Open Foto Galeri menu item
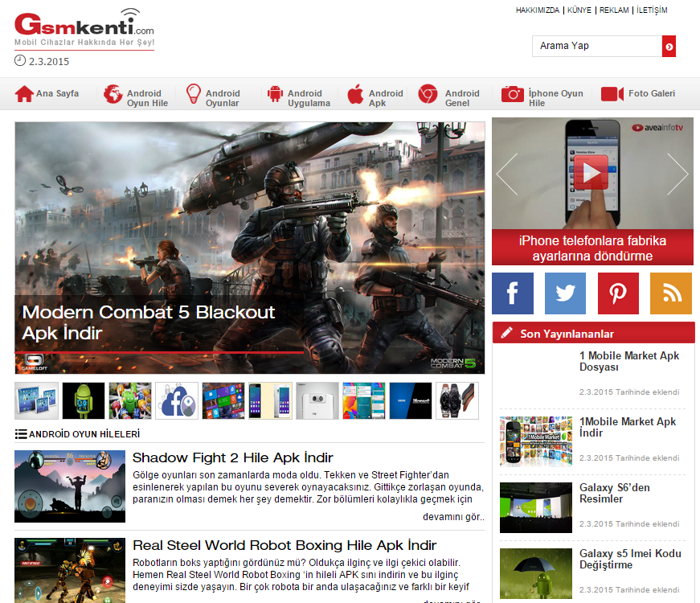Viewport: 700px width, 603px height. click(x=652, y=93)
